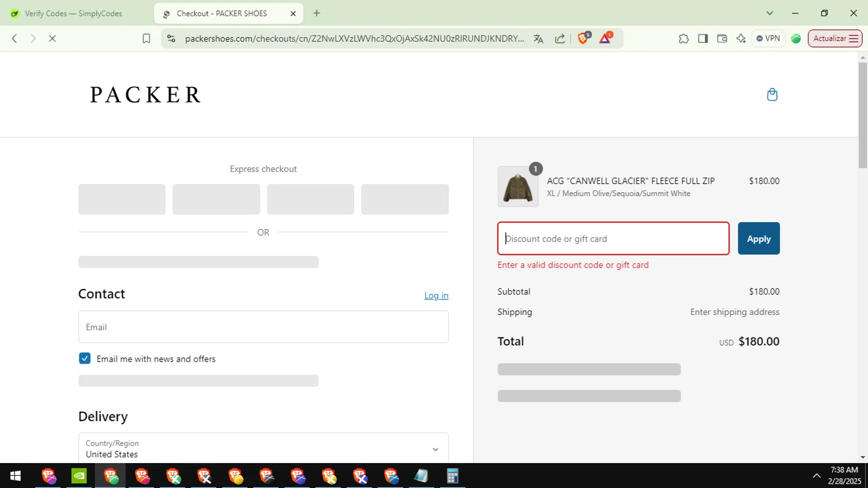Go back to previous page
Viewport: 868px width, 488px height.
tap(14, 39)
